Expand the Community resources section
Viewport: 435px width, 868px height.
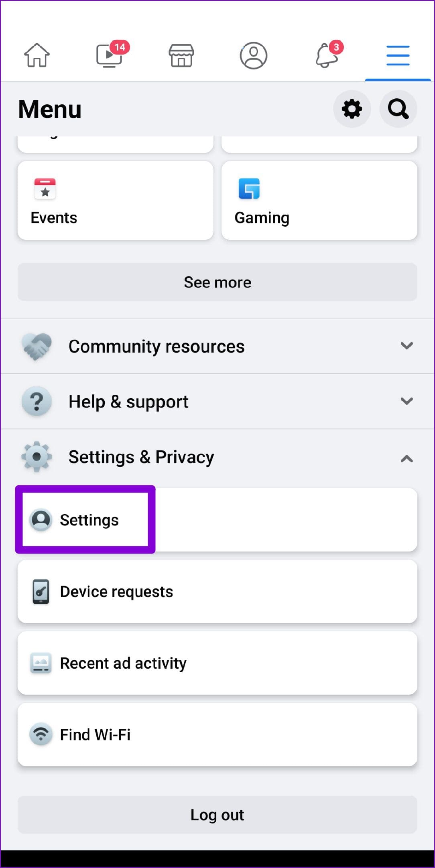(217, 346)
